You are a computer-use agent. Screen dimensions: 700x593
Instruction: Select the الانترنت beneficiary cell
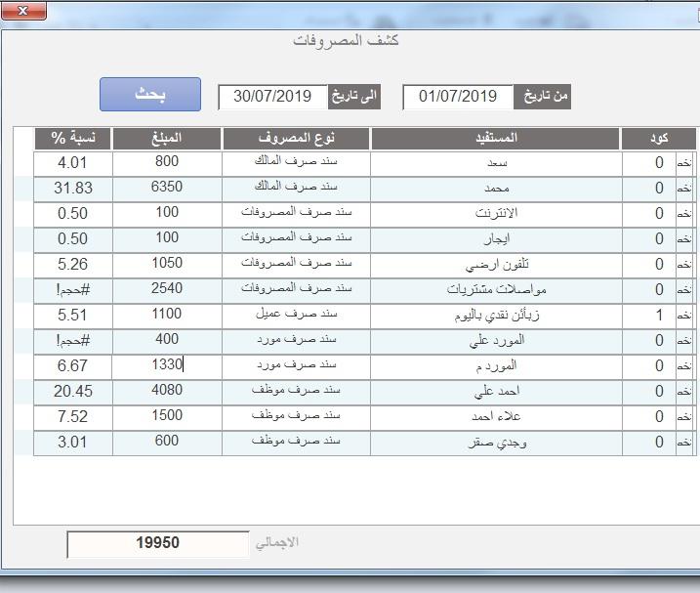496,213
